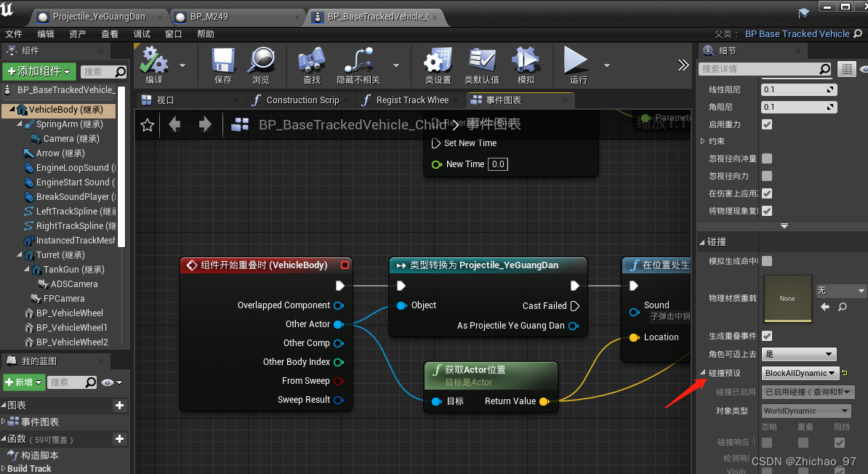Use selected asset arrow for physical material

(x=825, y=307)
